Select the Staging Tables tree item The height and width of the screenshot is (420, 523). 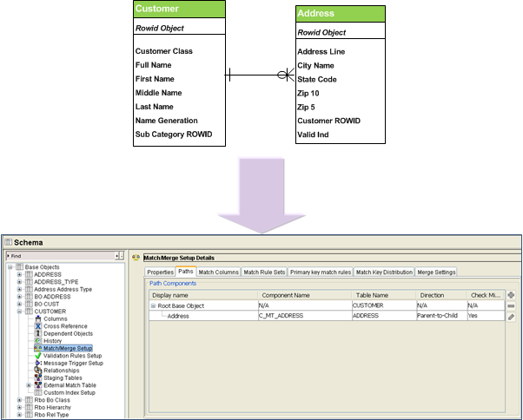pyautogui.click(x=63, y=377)
